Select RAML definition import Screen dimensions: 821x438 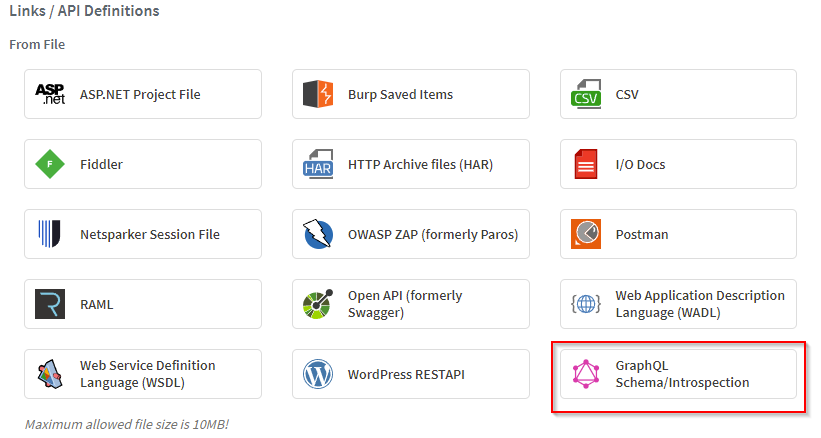click(143, 304)
